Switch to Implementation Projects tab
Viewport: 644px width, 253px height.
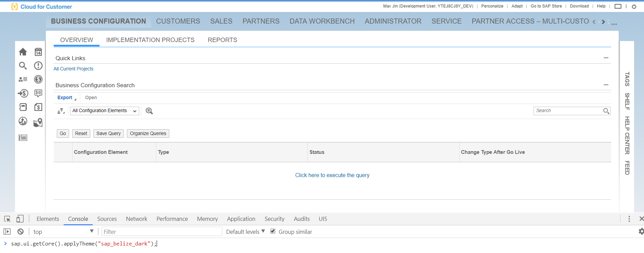(150, 40)
